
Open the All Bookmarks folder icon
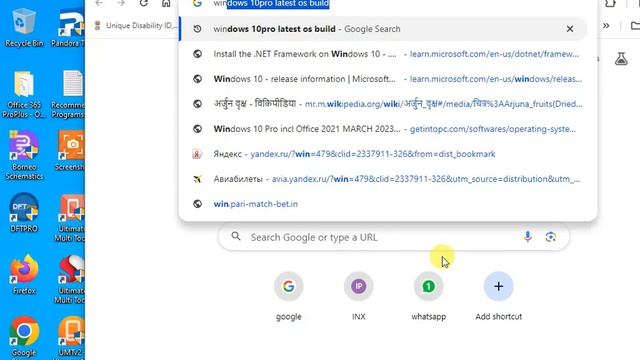pos(635,26)
